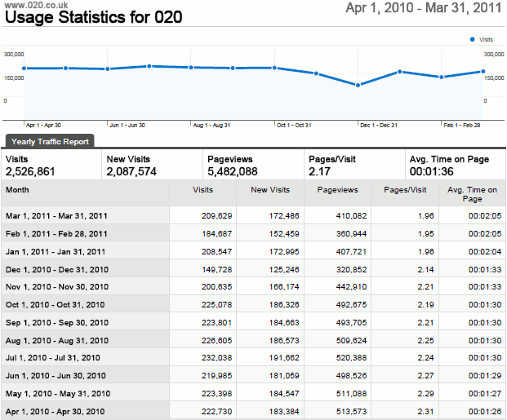Image resolution: width=507 pixels, height=420 pixels.
Task: Click the Oct 1 - Oct 31 axis label
Action: click(x=294, y=125)
